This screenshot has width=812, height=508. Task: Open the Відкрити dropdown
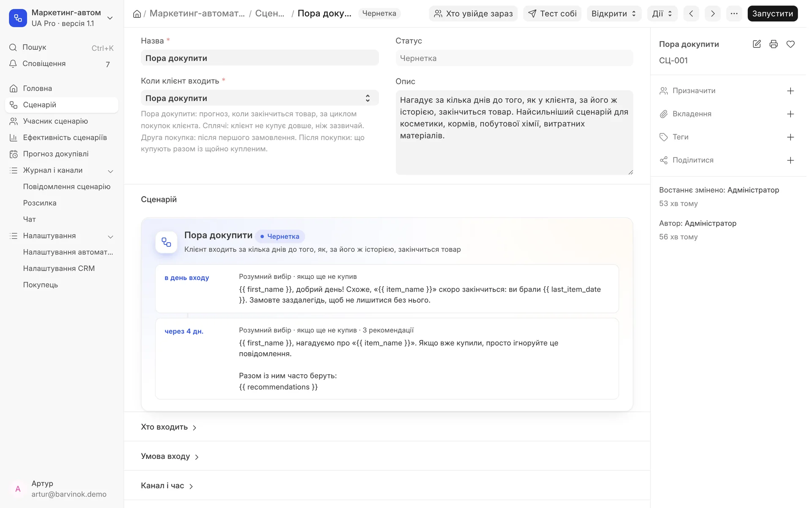614,14
